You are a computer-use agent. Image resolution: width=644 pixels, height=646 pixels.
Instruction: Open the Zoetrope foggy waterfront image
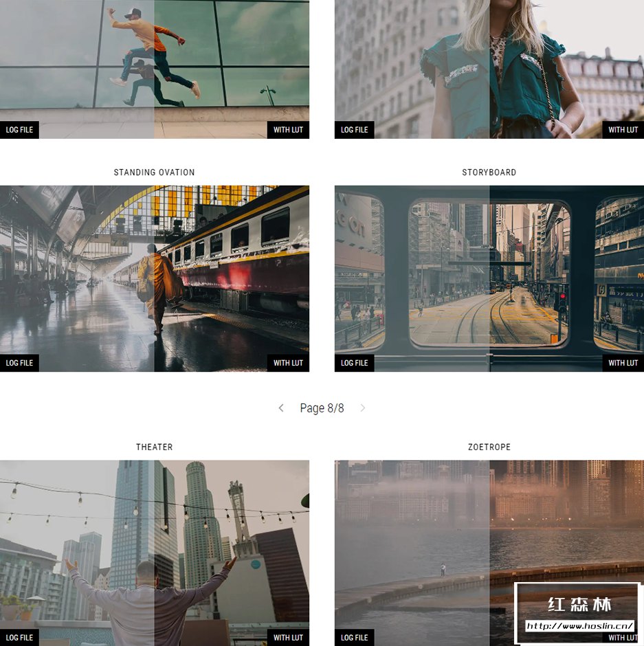tap(489, 553)
